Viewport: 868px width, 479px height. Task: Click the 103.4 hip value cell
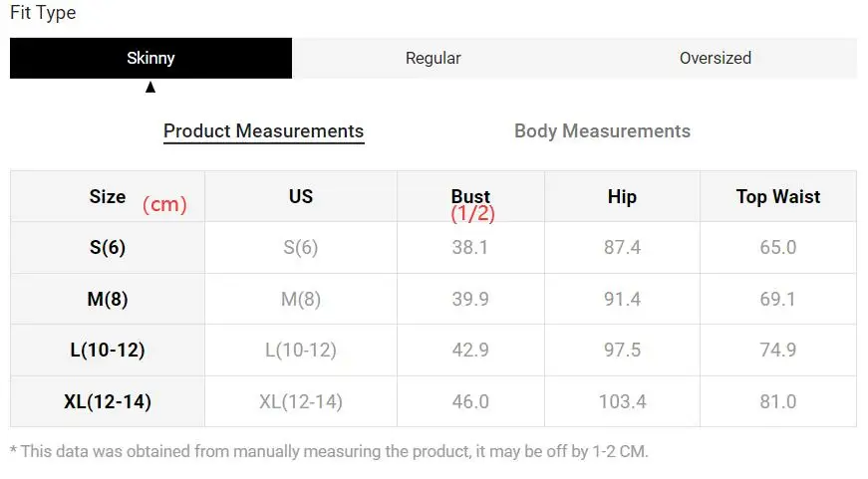tap(622, 401)
